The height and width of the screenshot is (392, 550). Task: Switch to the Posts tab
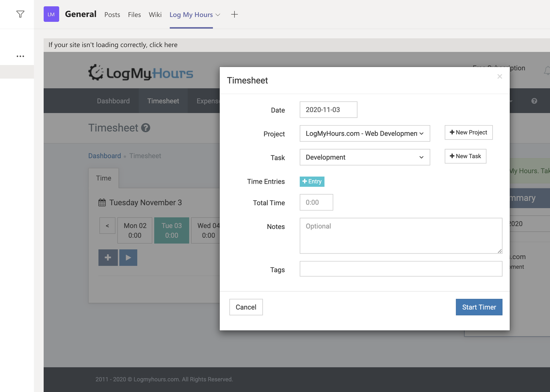coord(112,15)
